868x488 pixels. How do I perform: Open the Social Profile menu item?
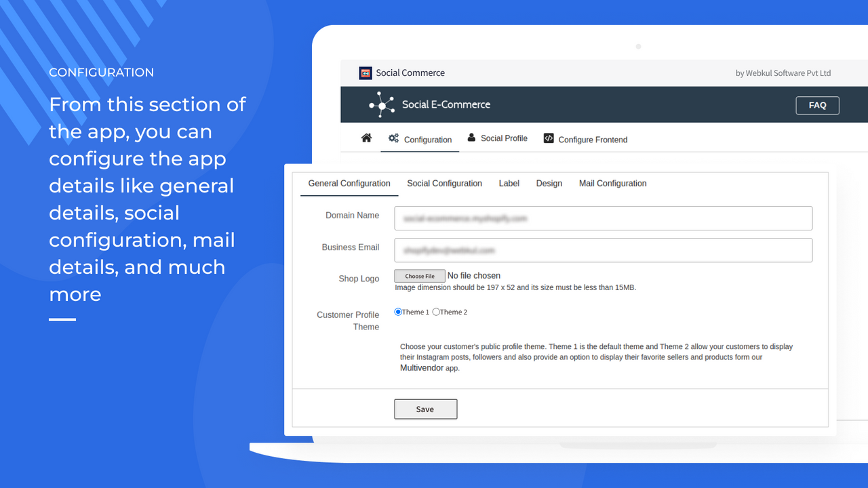pyautogui.click(x=497, y=138)
